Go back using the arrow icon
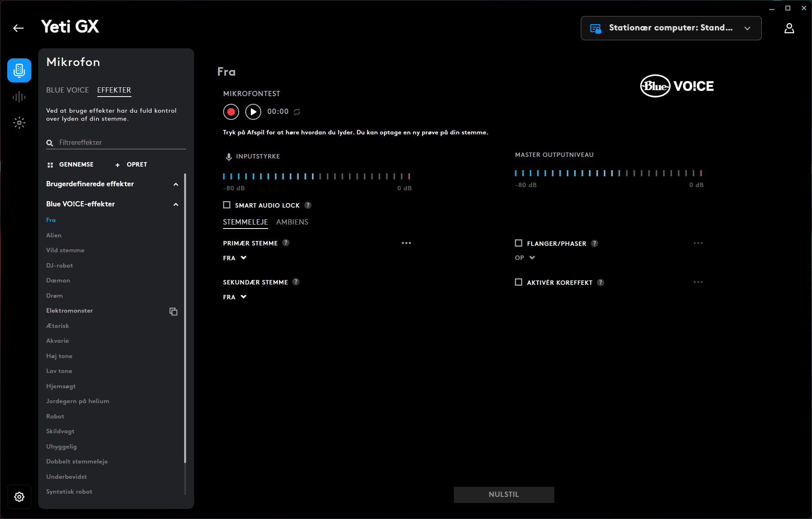812x519 pixels. pos(18,28)
